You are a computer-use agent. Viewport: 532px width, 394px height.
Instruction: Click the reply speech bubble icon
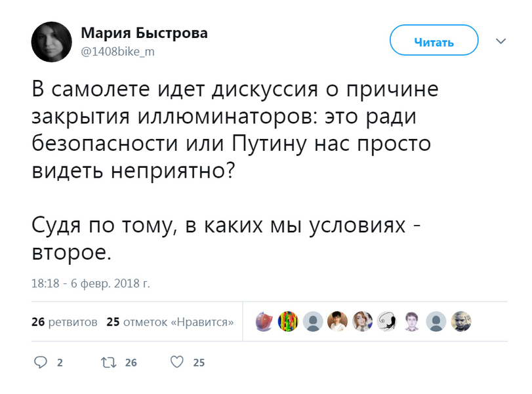(41, 363)
